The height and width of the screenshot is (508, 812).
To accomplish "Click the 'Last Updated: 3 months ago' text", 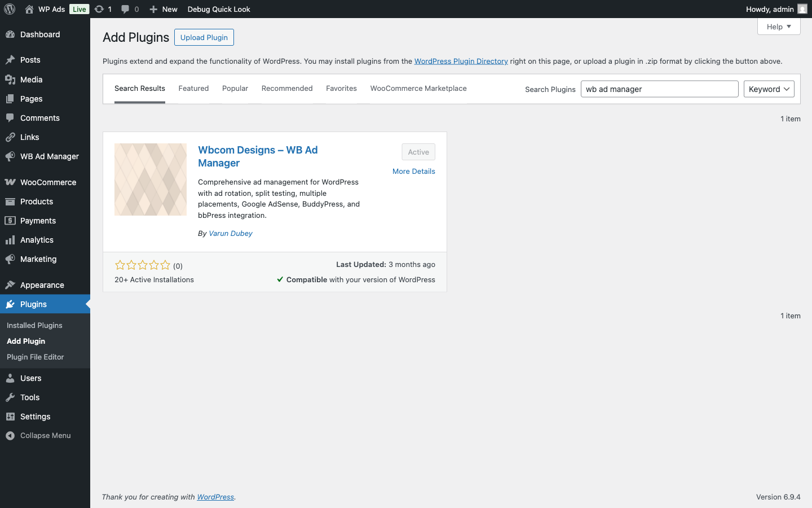I will (x=386, y=264).
